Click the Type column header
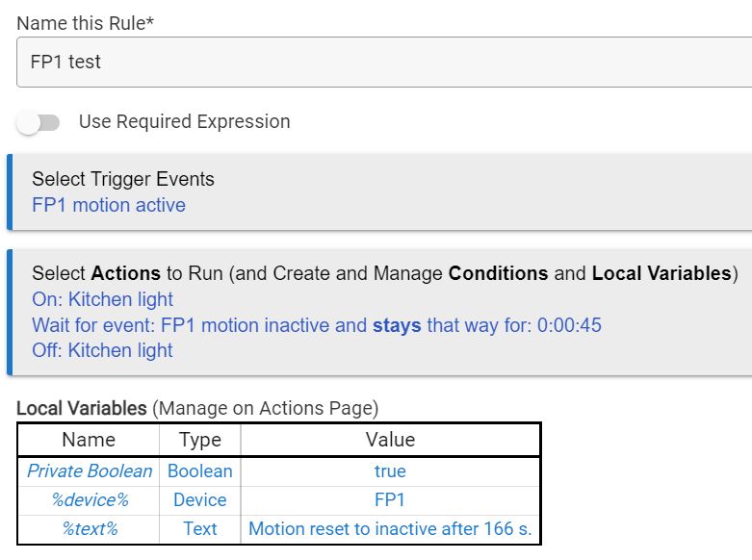The height and width of the screenshot is (560, 752). click(200, 440)
